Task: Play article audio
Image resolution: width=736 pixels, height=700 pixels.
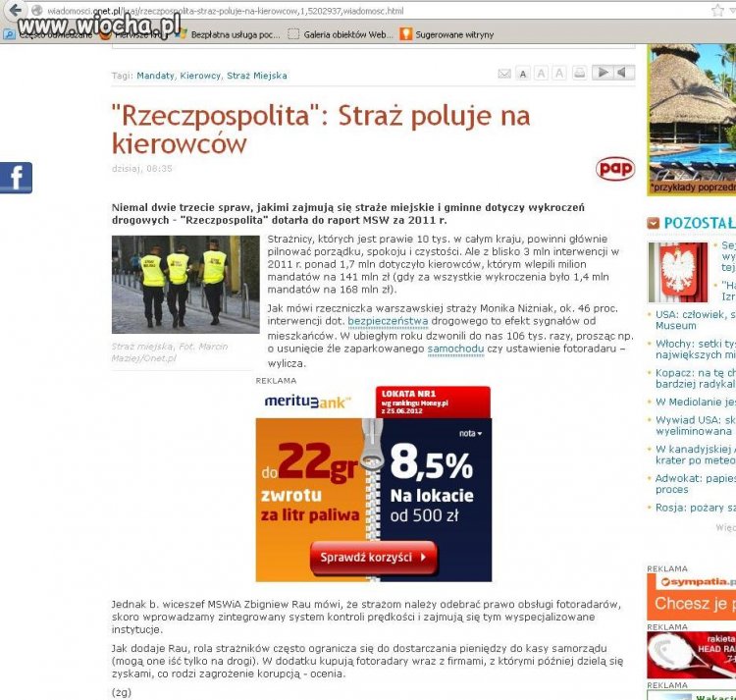Action: coord(603,73)
